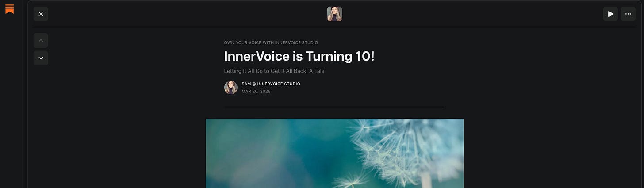Open the dandelion header image
The width and height of the screenshot is (644, 188).
[334, 153]
